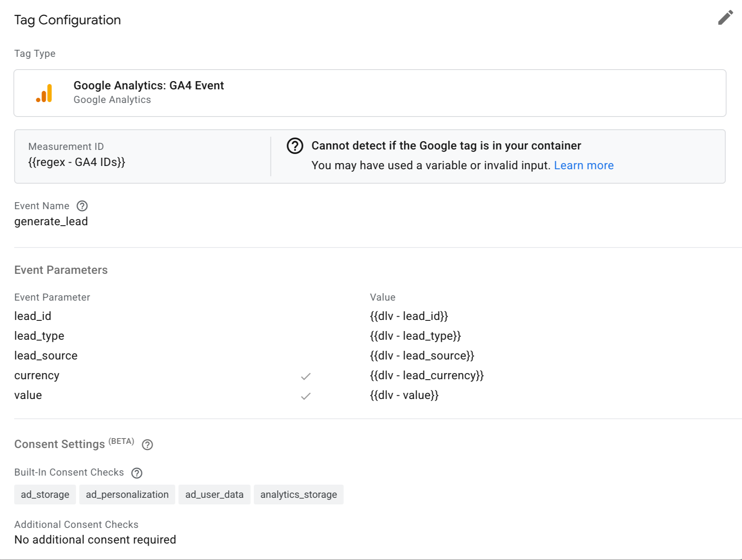This screenshot has width=742, height=560.
Task: Click the Google Analytics bar chart logo
Action: pos(44,93)
